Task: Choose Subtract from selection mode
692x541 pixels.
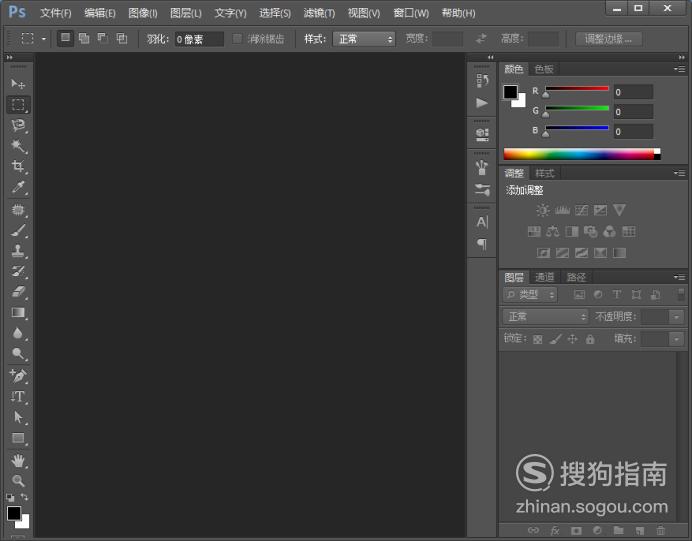Action: (x=102, y=39)
